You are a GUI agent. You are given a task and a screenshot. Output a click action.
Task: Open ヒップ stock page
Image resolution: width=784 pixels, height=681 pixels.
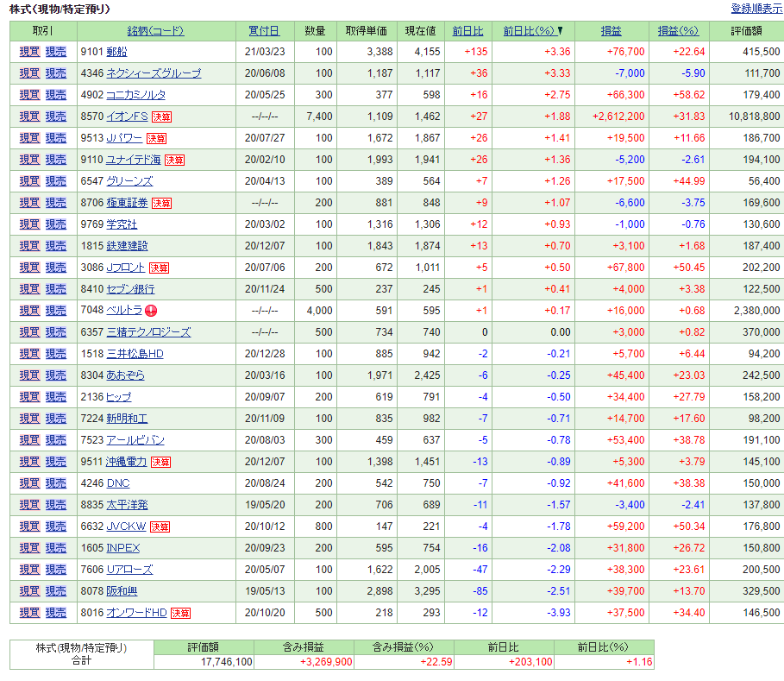tap(119, 397)
